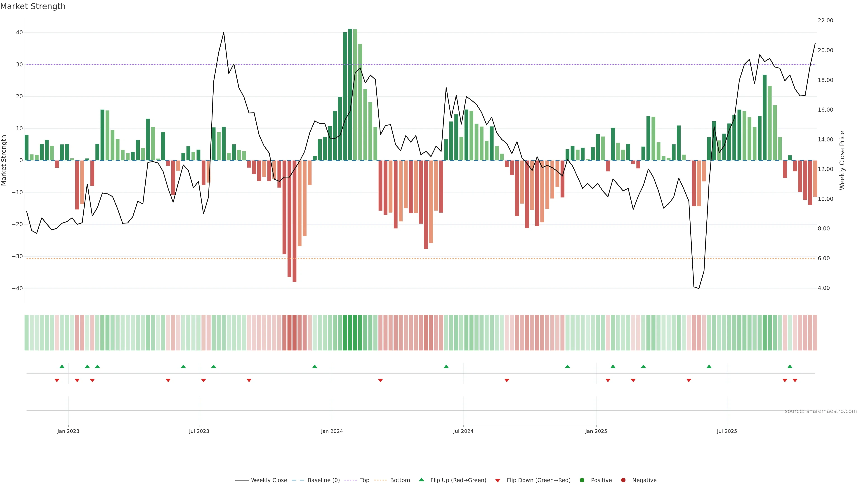868x488 pixels.
Task: Click the green Positive legend dot
Action: (582, 480)
